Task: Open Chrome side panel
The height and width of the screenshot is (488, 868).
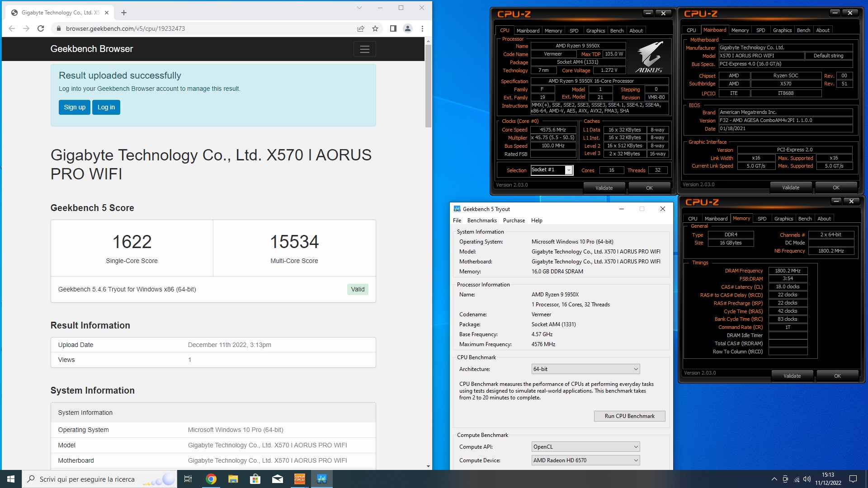Action: click(393, 28)
